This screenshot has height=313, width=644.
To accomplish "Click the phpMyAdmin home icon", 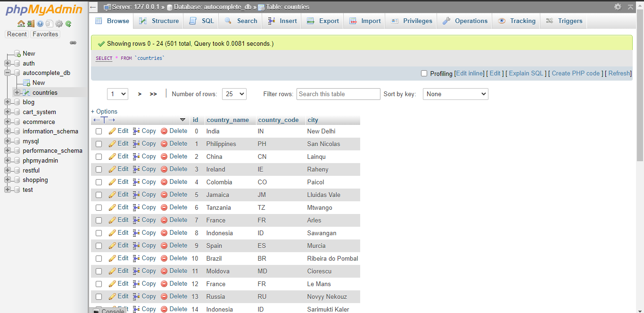I will click(x=21, y=24).
